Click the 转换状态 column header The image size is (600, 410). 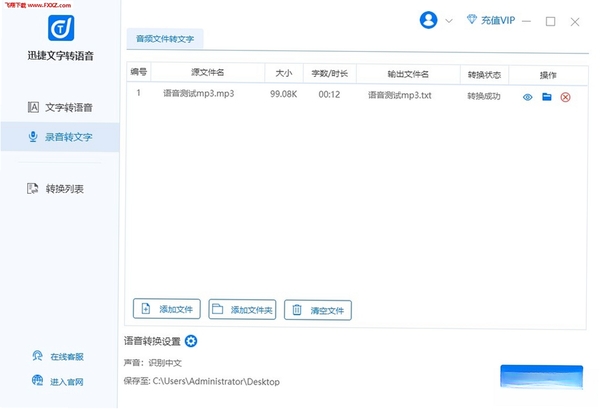click(484, 75)
